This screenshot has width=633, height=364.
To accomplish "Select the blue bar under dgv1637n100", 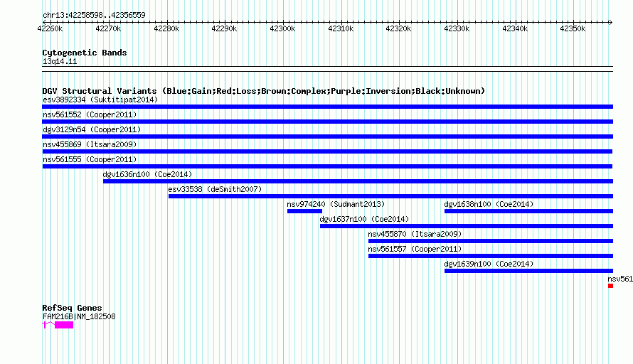I will pos(467,226).
